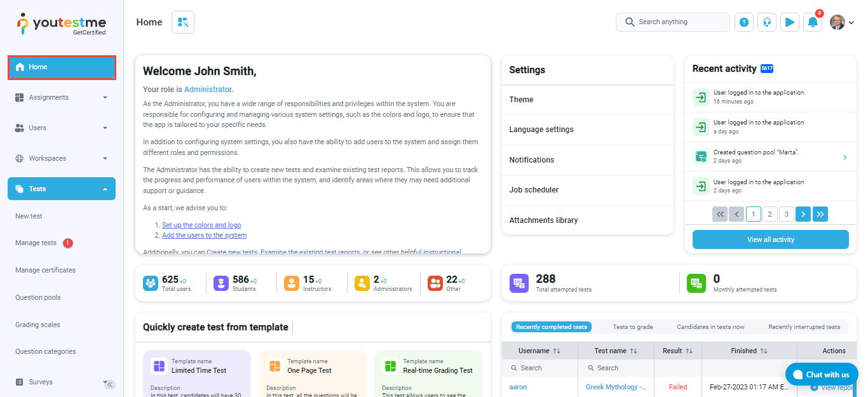The width and height of the screenshot is (868, 397).
Task: Switch to Tests to grade tab
Action: [x=633, y=327]
